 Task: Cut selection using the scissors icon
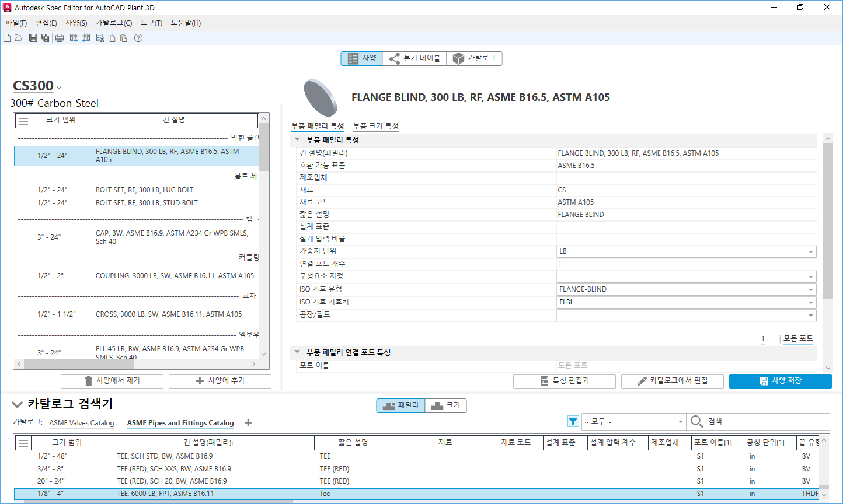(100, 38)
